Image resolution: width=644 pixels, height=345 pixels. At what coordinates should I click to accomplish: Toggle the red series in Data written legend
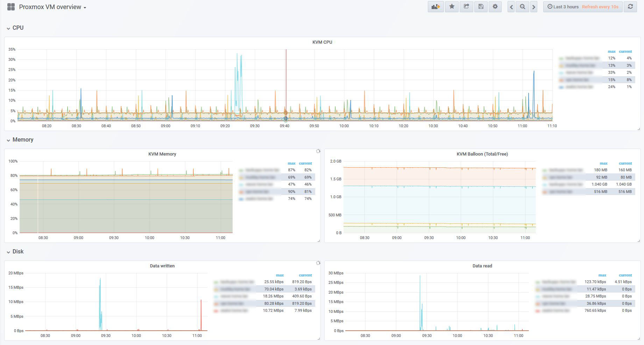click(x=231, y=310)
